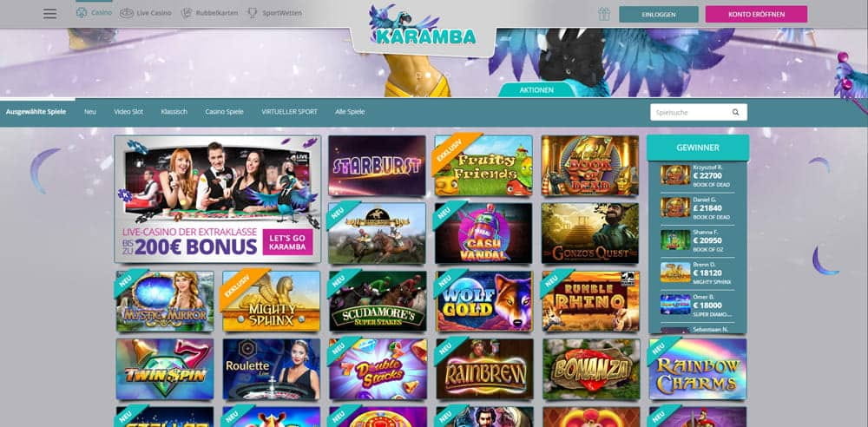The image size is (868, 427).
Task: Expand the Aktionen pull-down tab
Action: click(536, 89)
